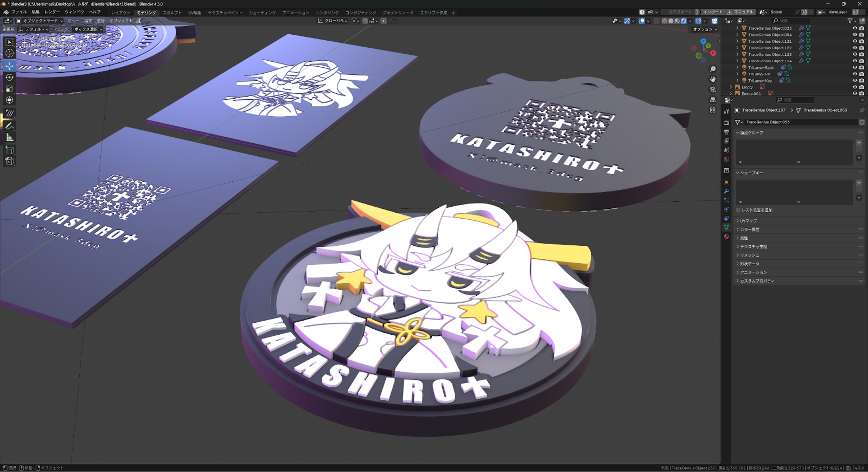Click the viewport zoom magnifier icon
The width and height of the screenshot is (868, 472).
(713, 69)
